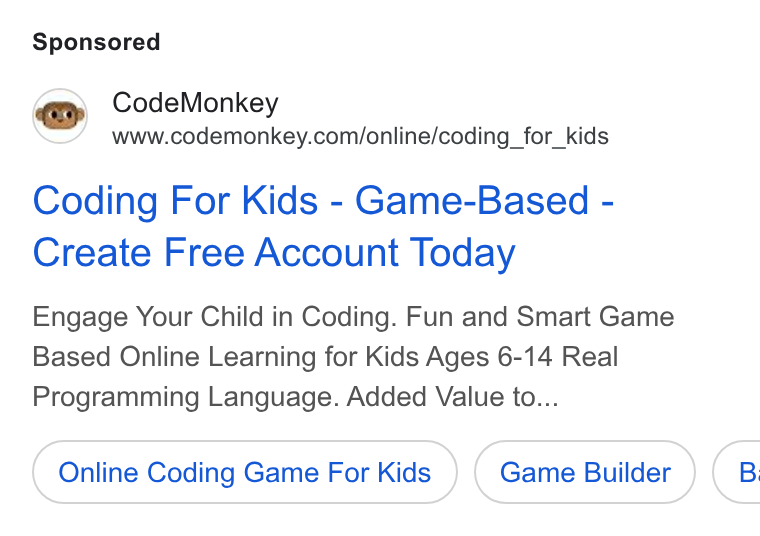This screenshot has width=760, height=536.
Task: Click the 'Engage Your Child in Coding' description text
Action: tap(211, 317)
